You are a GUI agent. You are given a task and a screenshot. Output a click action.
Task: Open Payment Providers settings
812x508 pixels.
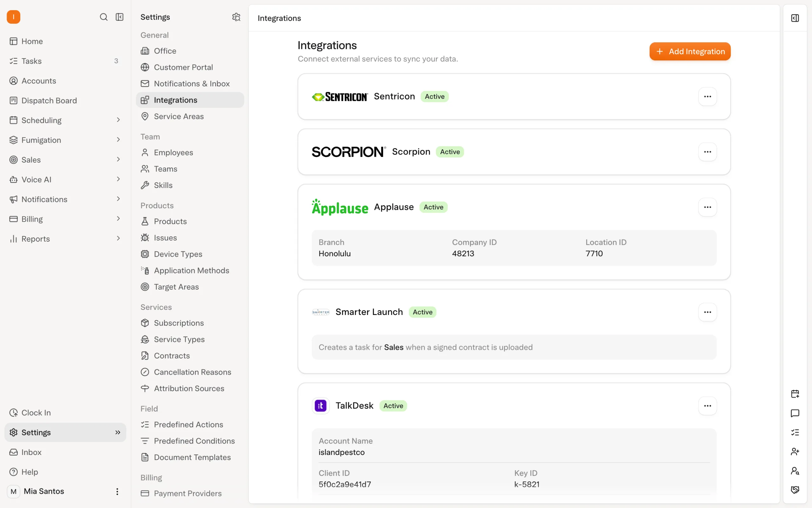pos(190,493)
